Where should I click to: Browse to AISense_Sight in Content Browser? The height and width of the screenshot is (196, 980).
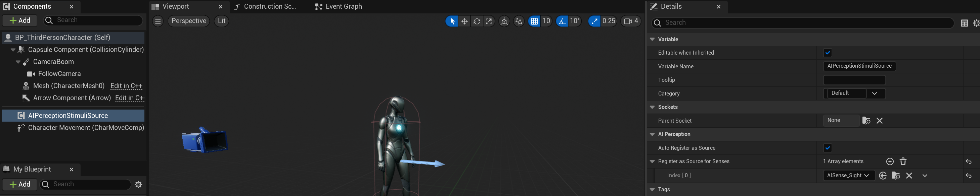coord(896,176)
